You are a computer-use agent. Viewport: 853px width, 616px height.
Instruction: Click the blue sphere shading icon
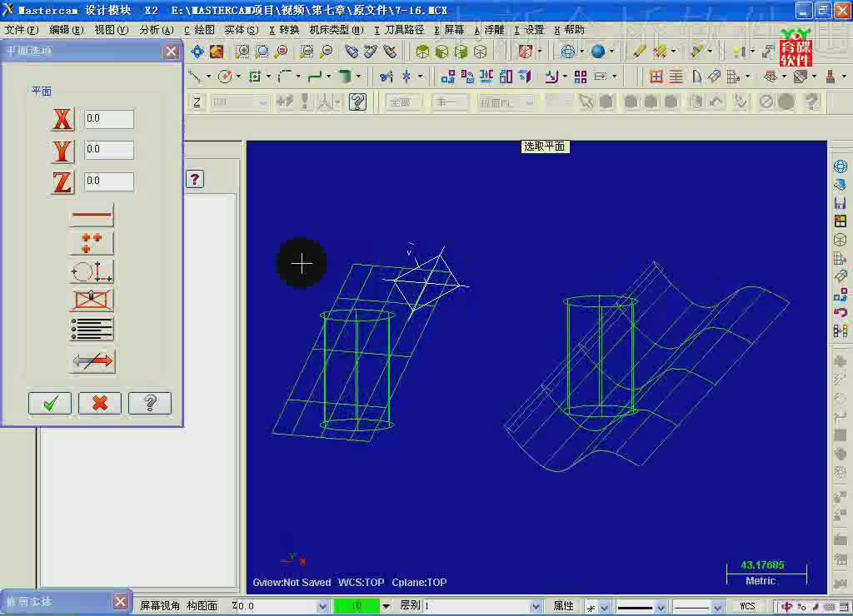pos(598,52)
